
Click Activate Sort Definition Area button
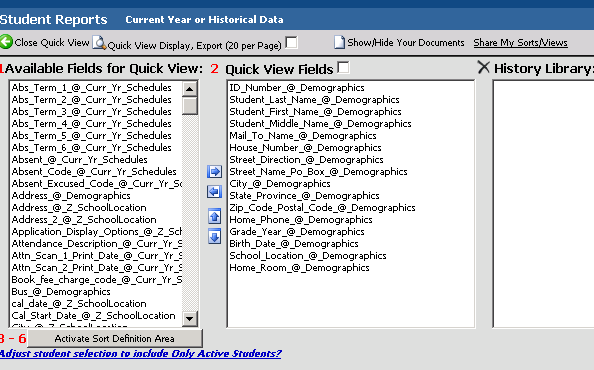pyautogui.click(x=115, y=339)
